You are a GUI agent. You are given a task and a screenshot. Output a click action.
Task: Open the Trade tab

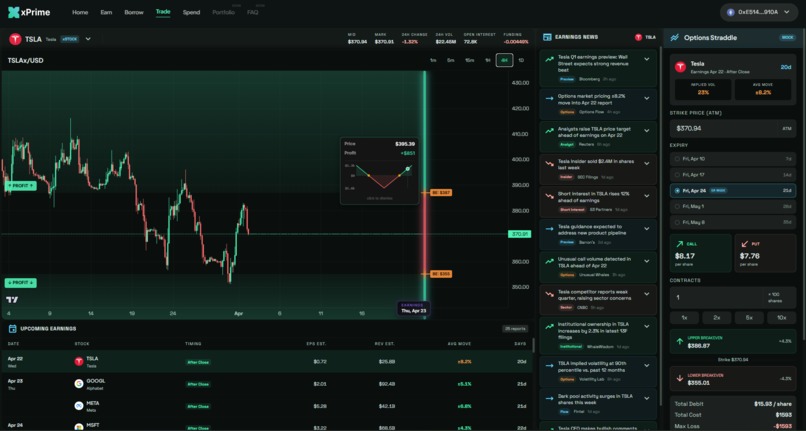tap(163, 12)
